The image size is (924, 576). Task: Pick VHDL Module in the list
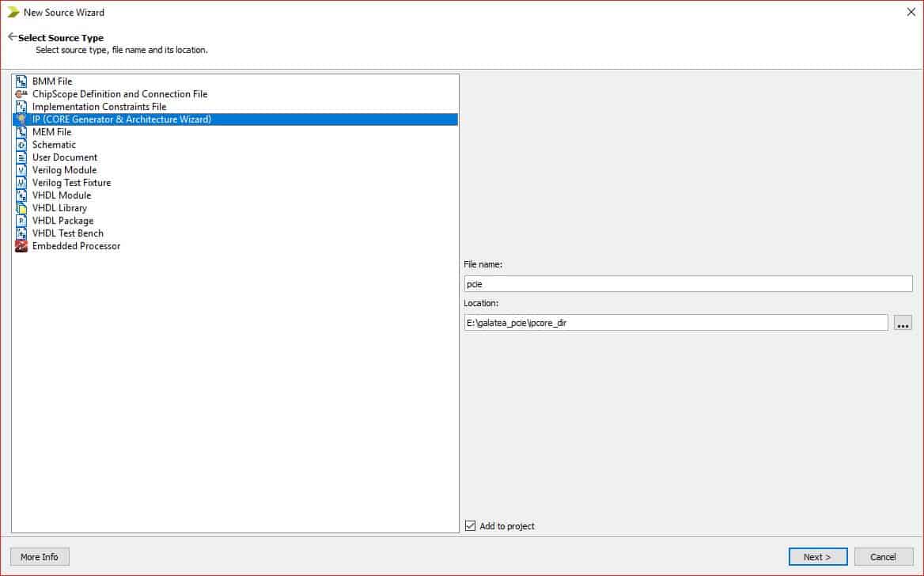click(62, 195)
